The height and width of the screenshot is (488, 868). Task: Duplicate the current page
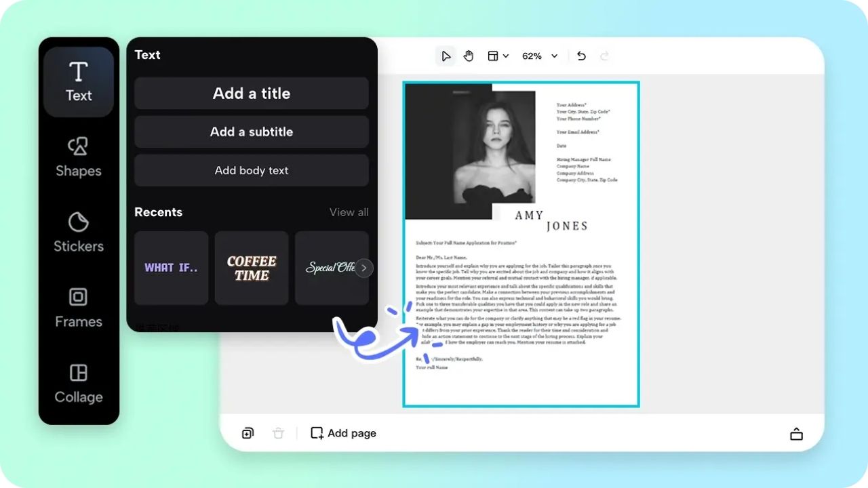[x=248, y=432]
